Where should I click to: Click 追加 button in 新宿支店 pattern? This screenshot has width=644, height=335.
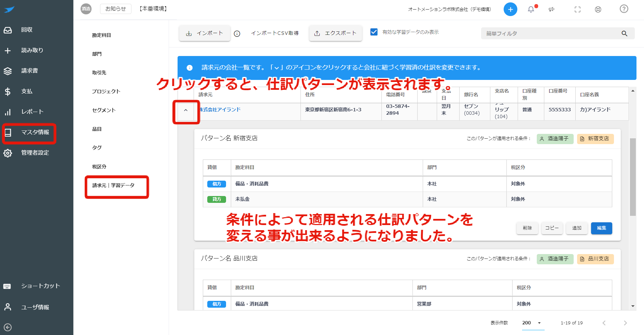577,228
